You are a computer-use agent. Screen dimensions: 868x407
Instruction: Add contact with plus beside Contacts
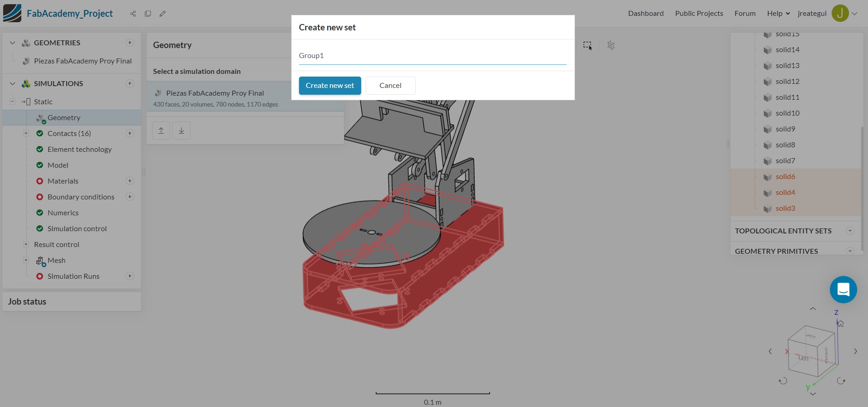130,133
